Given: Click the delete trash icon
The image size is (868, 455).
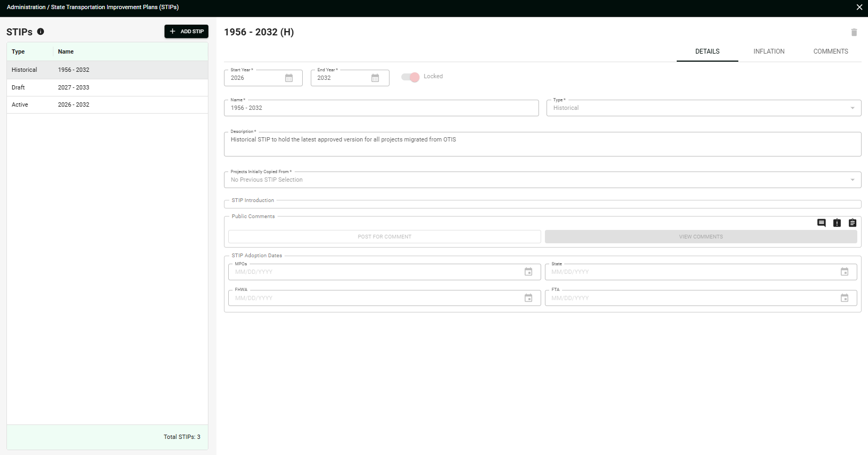Looking at the screenshot, I should (x=854, y=32).
